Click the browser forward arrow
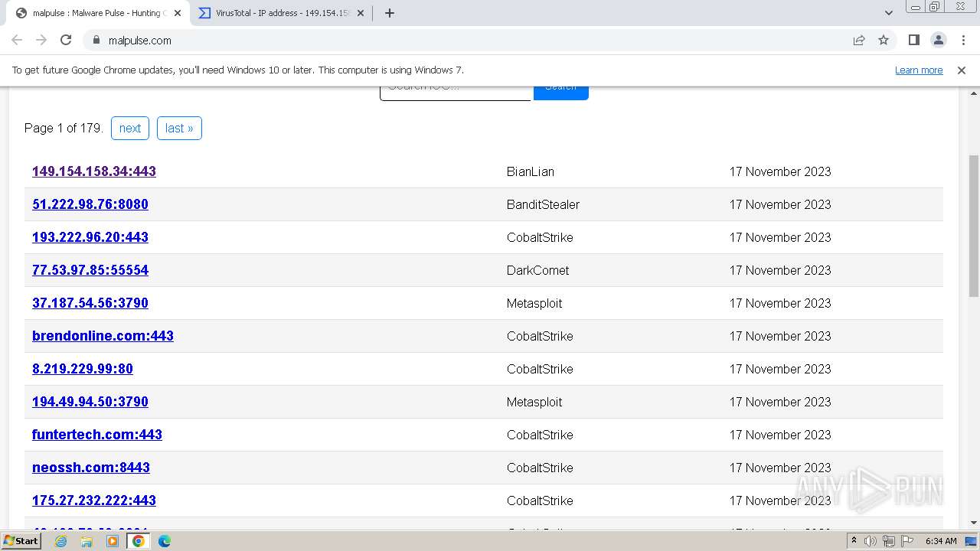This screenshot has height=551, width=980. [41, 40]
